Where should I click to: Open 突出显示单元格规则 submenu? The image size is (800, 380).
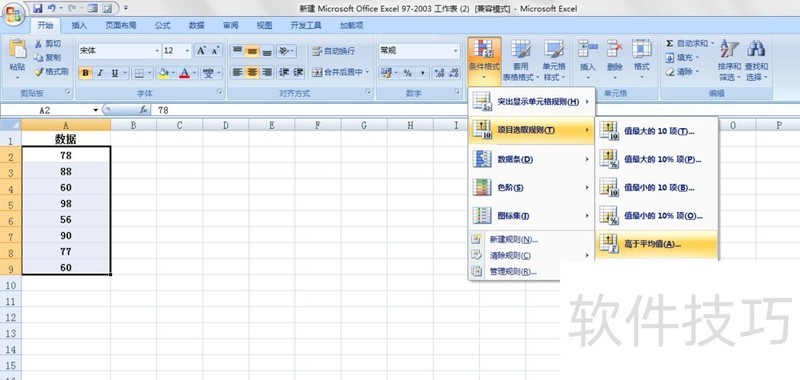click(532, 102)
